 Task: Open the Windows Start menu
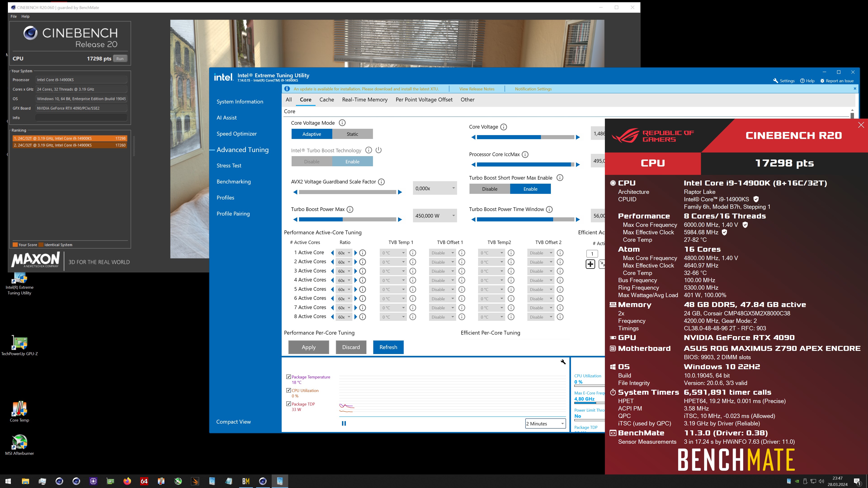coord(8,481)
